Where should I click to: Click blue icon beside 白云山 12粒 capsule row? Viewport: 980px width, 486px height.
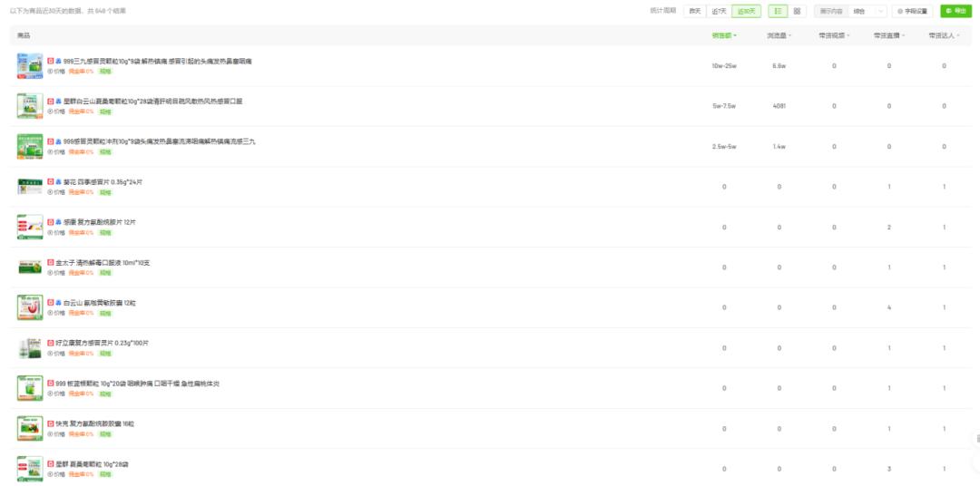[59, 303]
